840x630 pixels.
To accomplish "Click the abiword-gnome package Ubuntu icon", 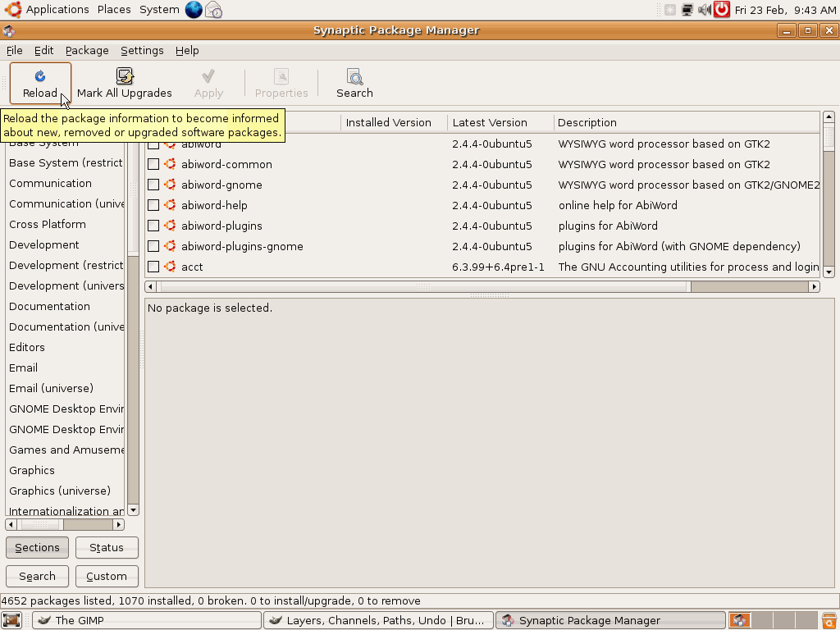I will pos(170,185).
